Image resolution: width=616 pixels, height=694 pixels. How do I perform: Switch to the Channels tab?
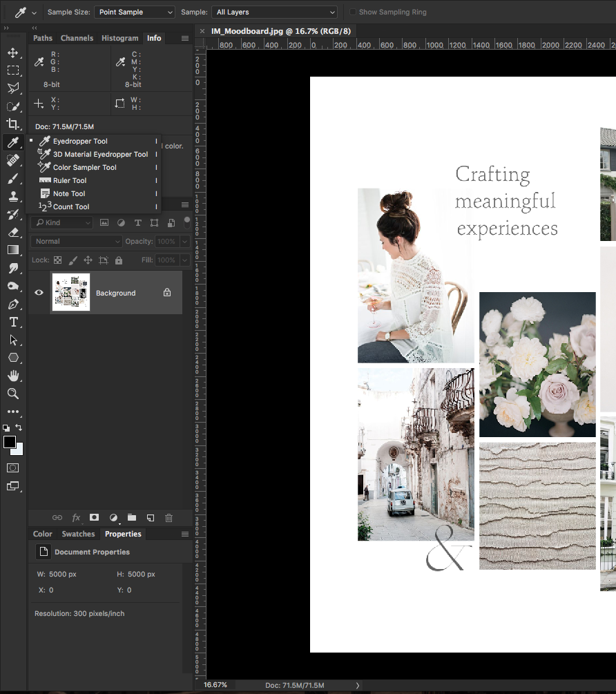[x=77, y=38]
